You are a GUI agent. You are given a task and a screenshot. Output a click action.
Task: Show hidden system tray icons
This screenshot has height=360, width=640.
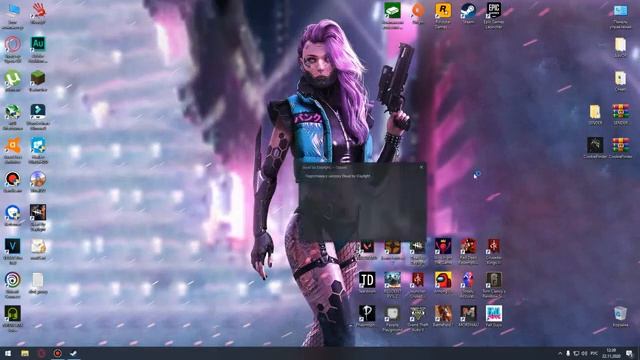(x=560, y=353)
